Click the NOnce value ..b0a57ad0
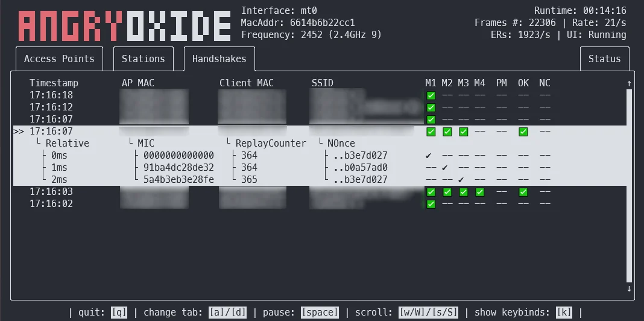644x321 pixels. point(360,168)
